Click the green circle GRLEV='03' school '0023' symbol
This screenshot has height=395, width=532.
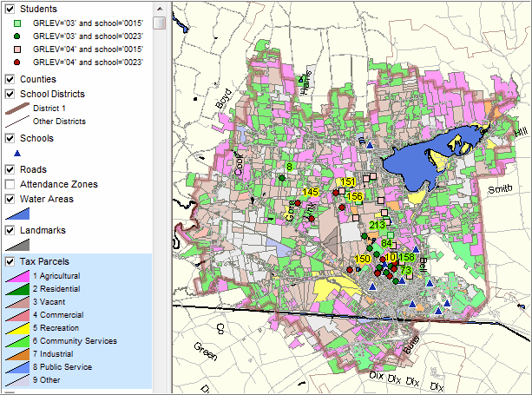click(17, 36)
